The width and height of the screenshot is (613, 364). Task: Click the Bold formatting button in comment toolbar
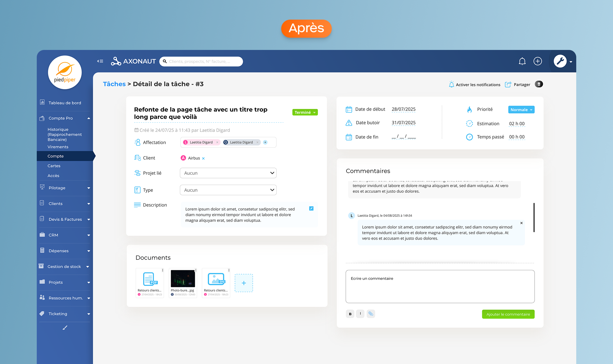tap(350, 314)
